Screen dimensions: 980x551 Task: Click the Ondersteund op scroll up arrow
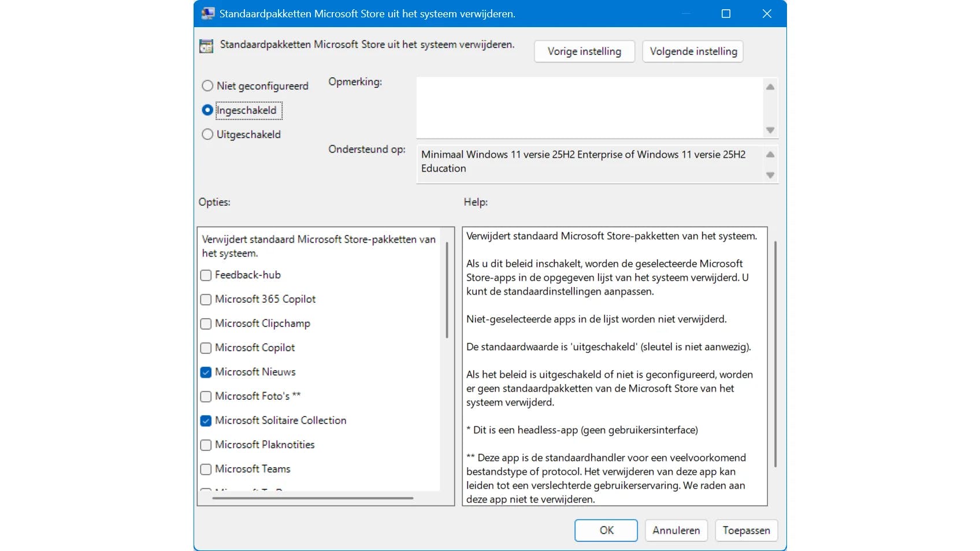coord(770,154)
